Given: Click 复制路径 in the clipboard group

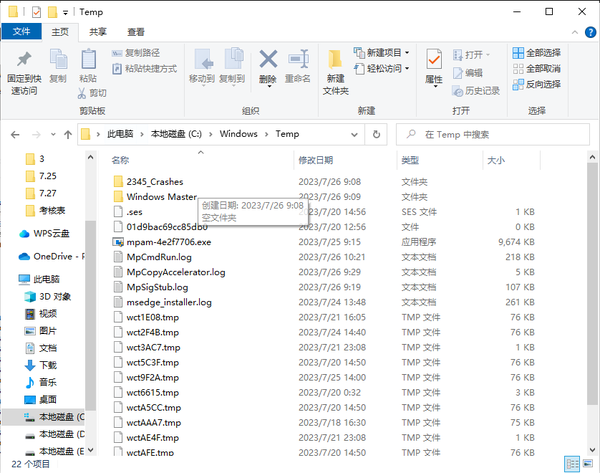Looking at the screenshot, I should pos(136,53).
